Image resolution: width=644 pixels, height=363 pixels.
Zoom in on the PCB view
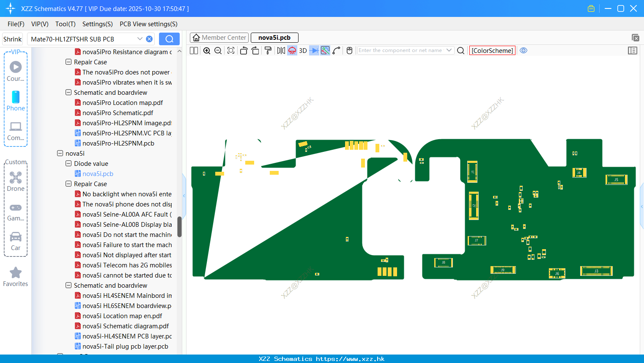(x=207, y=50)
